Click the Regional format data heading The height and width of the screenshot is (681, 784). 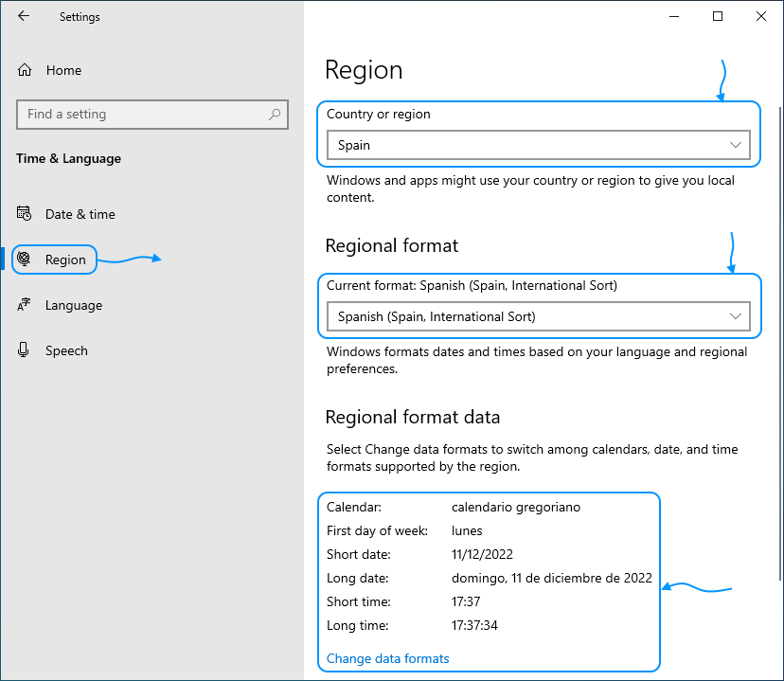[413, 417]
